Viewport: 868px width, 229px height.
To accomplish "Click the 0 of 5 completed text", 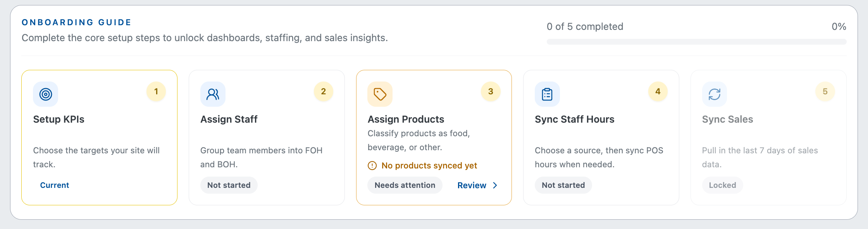I will 585,27.
